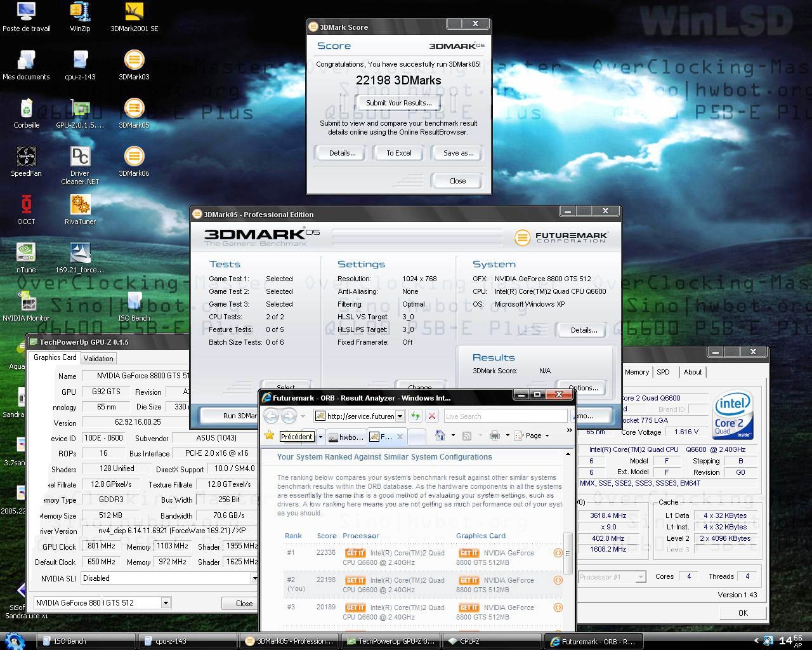The width and height of the screenshot is (812, 650).
Task: Open the NVIDIA SLI dropdown in GPU-Z
Action: click(x=254, y=578)
